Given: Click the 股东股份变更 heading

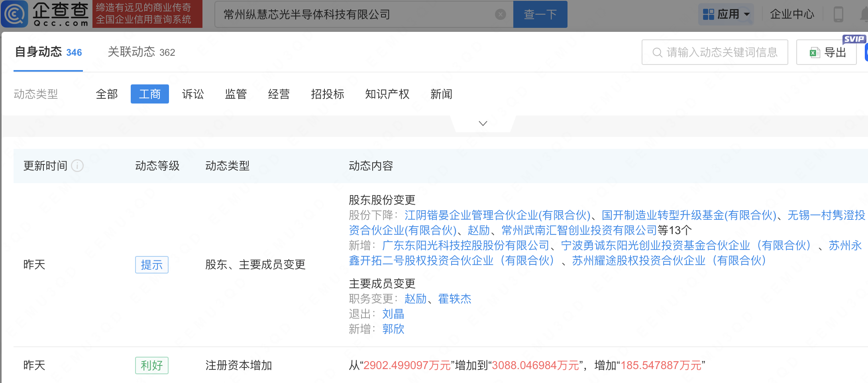Looking at the screenshot, I should (x=382, y=200).
